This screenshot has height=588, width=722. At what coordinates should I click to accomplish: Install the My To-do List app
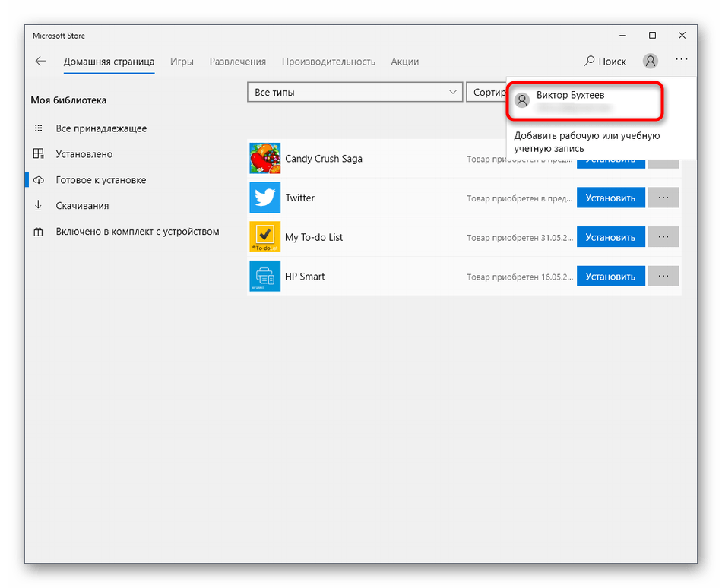tap(610, 237)
